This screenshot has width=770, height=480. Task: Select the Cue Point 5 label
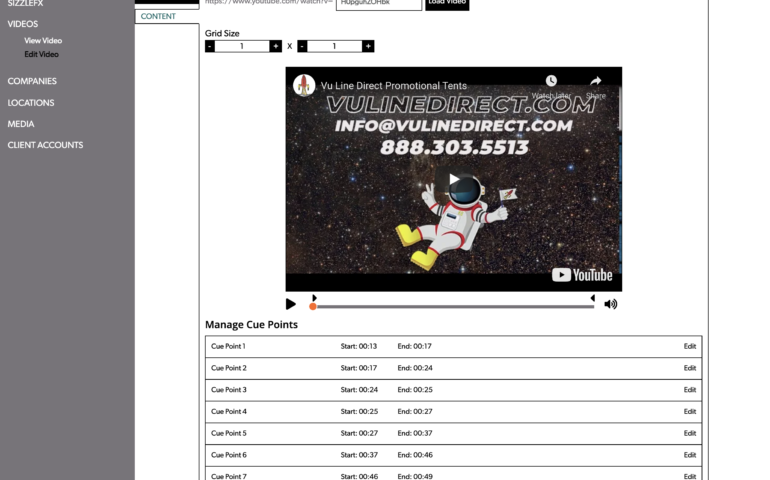point(229,433)
